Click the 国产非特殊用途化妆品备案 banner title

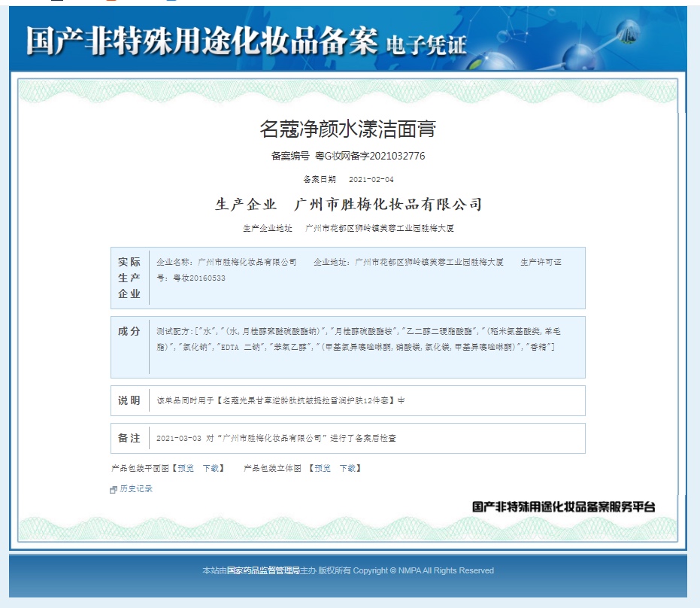point(202,42)
